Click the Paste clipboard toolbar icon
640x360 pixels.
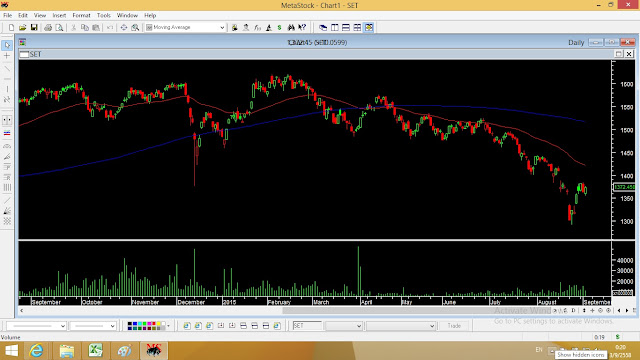[96, 27]
